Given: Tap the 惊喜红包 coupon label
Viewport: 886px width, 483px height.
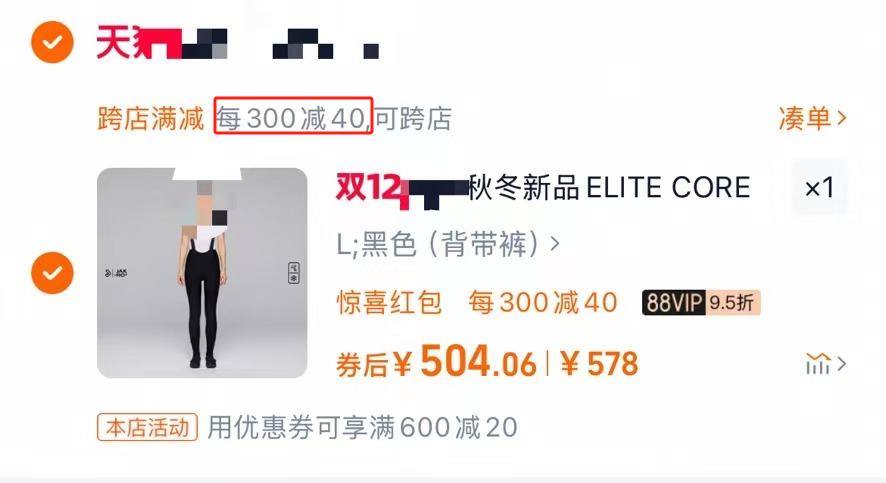Looking at the screenshot, I should pos(389,302).
